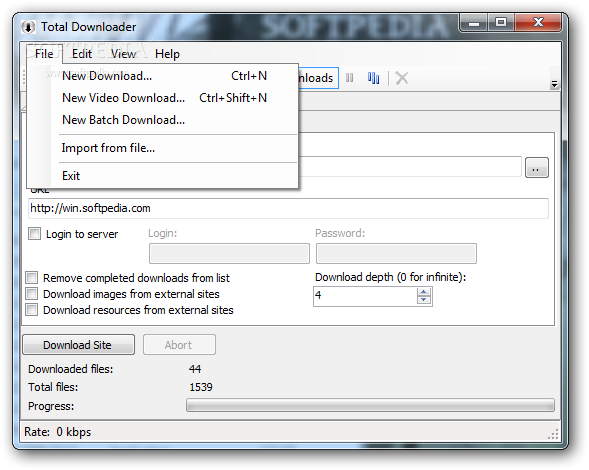Click the Login text field
This screenshot has width=589, height=470.
229,253
